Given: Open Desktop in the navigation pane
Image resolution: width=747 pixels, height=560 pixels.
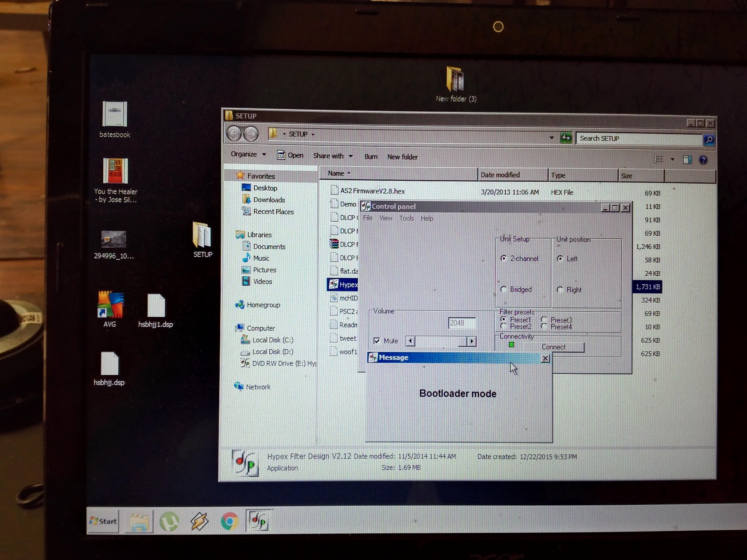Looking at the screenshot, I should [x=259, y=188].
